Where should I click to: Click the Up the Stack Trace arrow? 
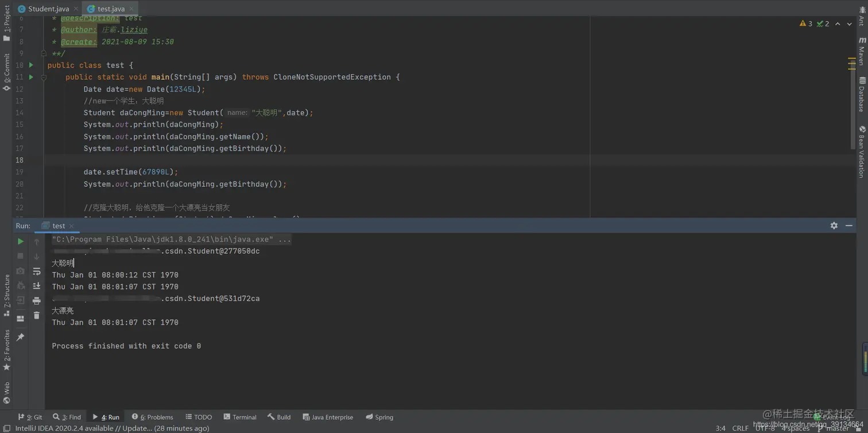pyautogui.click(x=37, y=241)
